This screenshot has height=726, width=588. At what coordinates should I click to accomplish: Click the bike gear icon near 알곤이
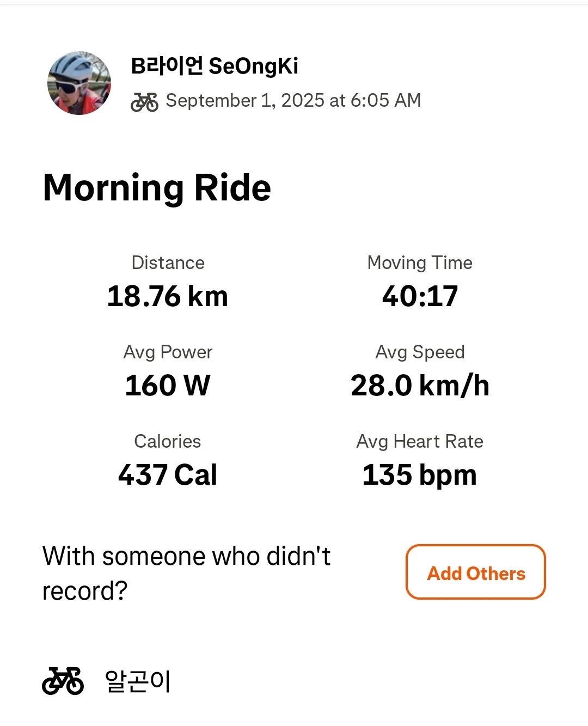point(63,681)
